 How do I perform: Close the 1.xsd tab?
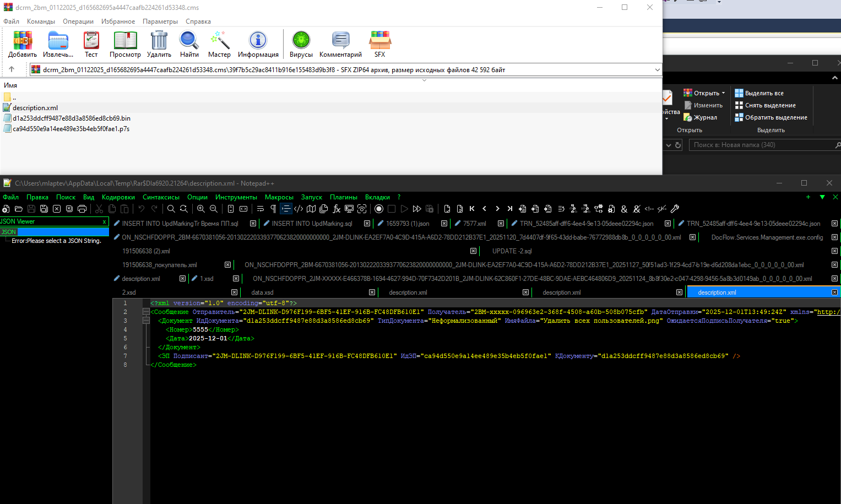pos(236,279)
